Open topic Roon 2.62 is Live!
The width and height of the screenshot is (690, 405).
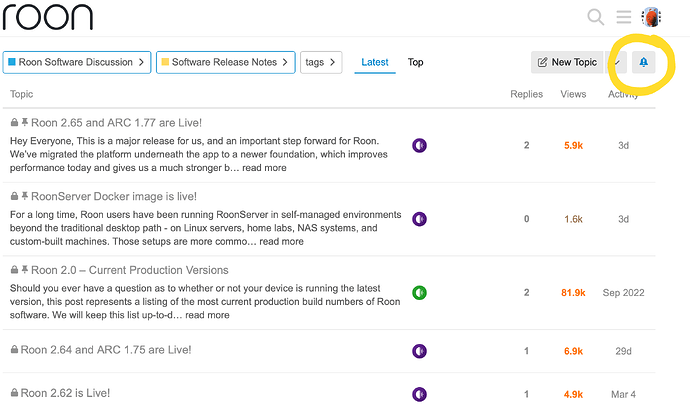(x=65, y=393)
